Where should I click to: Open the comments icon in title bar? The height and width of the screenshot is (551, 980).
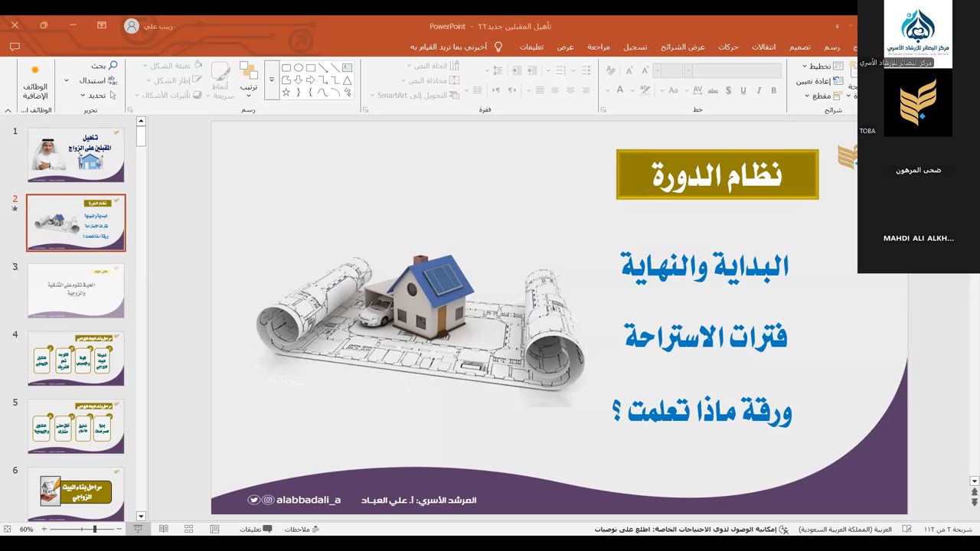click(15, 47)
